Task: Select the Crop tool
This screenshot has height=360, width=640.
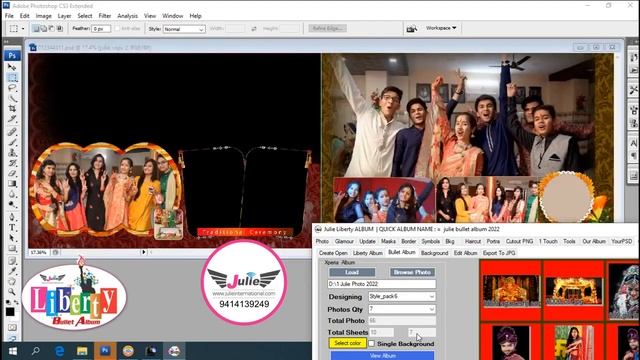Action: (12, 109)
